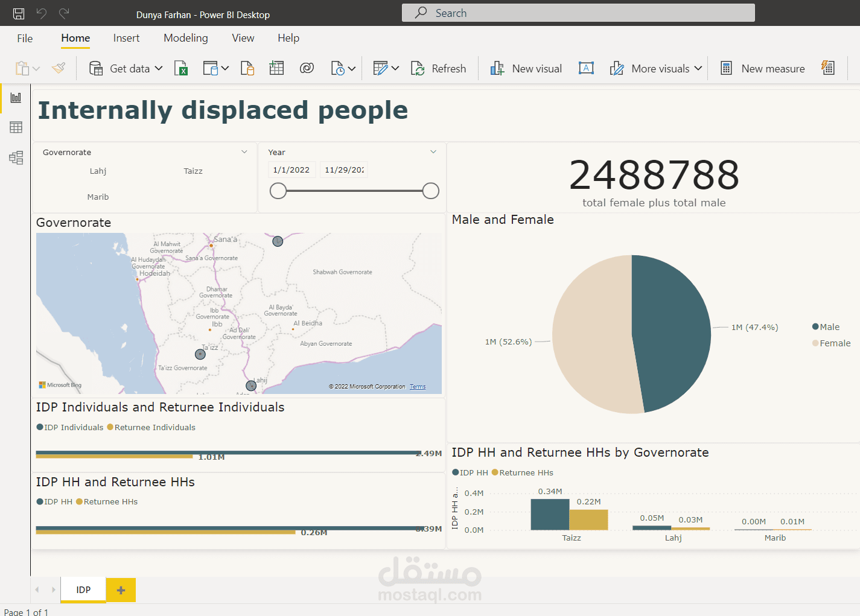Switch to Data table view icon
The width and height of the screenshot is (860, 616).
[16, 127]
